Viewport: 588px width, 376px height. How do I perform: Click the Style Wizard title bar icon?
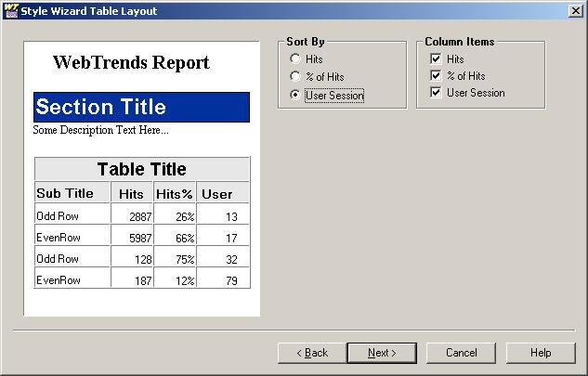10,10
